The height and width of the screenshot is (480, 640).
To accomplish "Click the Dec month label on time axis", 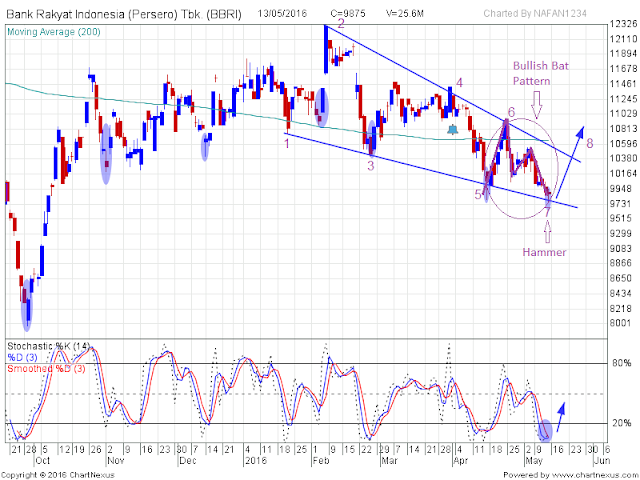I will pos(188,461).
